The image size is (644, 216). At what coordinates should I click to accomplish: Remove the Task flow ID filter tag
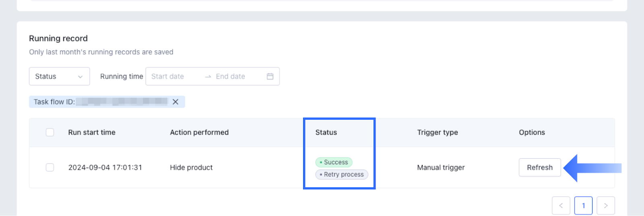click(175, 102)
